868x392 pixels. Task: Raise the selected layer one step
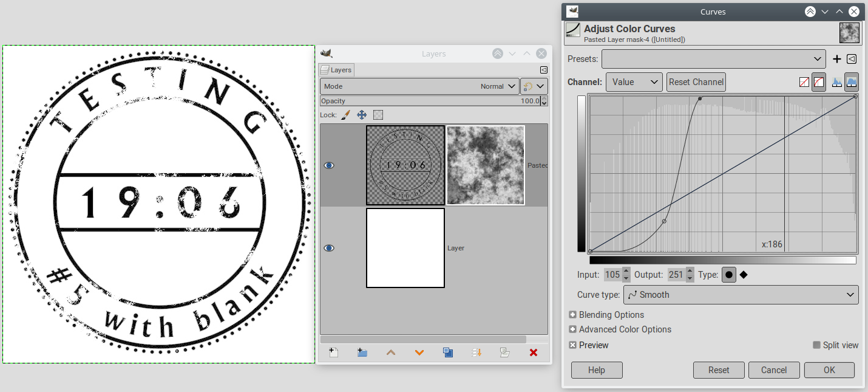click(391, 352)
